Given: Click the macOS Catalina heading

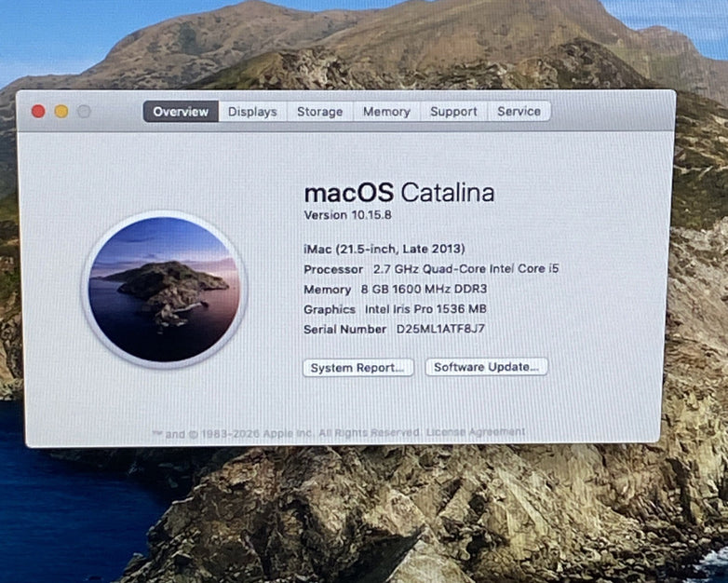Looking at the screenshot, I should coord(399,193).
